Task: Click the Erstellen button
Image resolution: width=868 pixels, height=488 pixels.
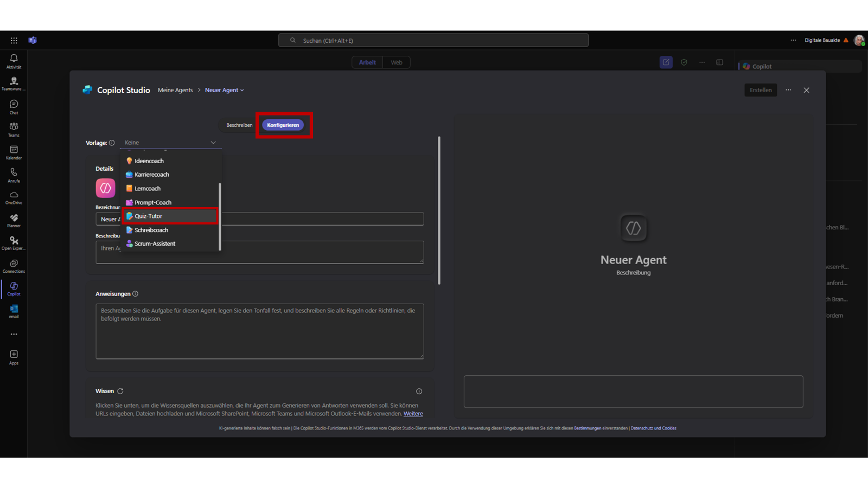Action: (760, 90)
